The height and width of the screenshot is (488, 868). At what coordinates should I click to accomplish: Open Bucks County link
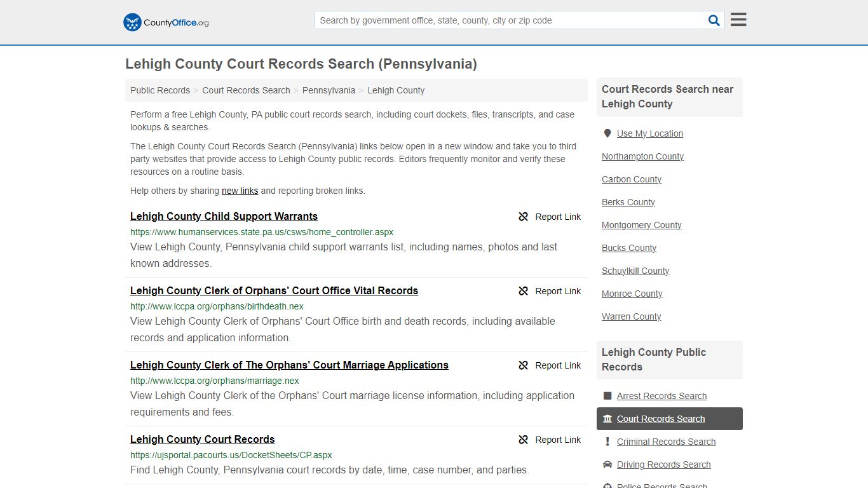point(629,248)
